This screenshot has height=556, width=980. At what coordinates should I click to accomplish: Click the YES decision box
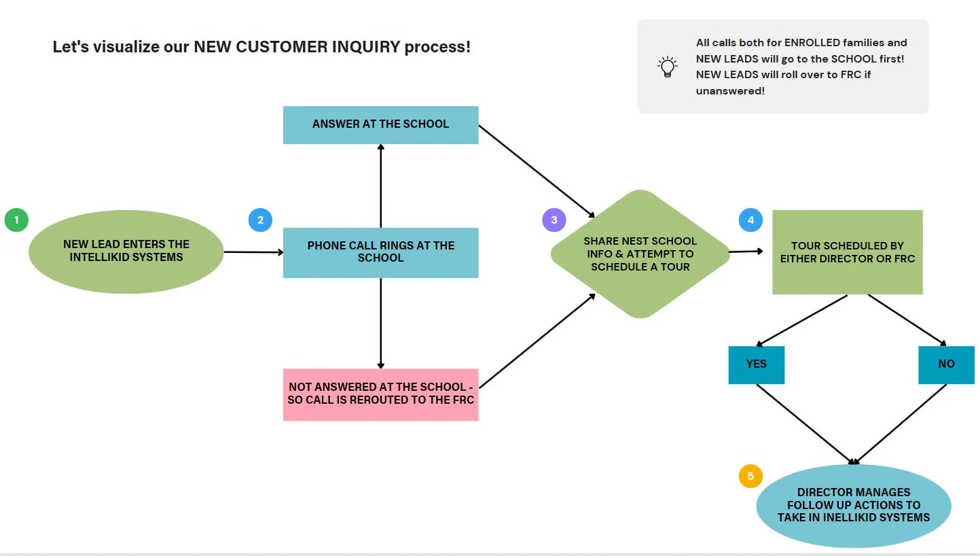[x=756, y=364]
